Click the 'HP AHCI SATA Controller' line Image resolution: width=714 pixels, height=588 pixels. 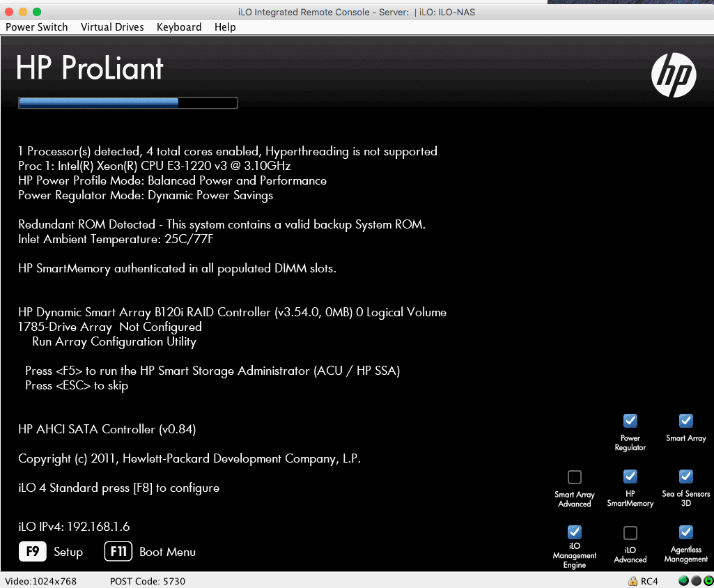point(107,429)
